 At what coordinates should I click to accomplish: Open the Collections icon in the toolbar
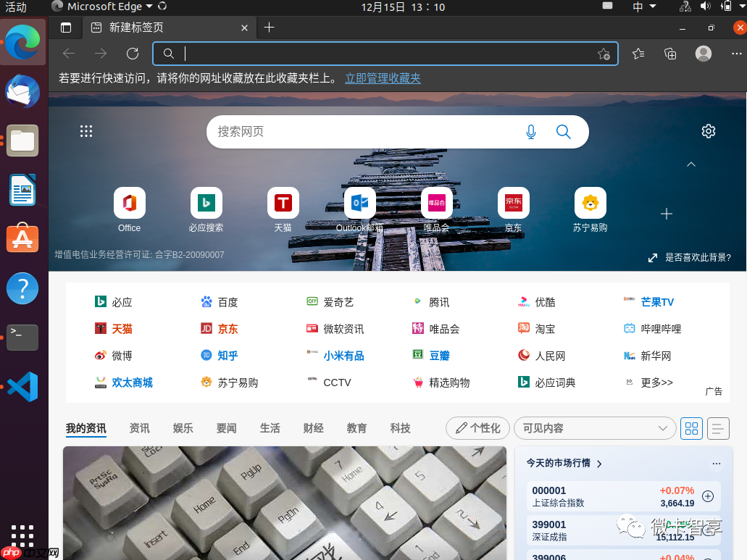coord(669,54)
